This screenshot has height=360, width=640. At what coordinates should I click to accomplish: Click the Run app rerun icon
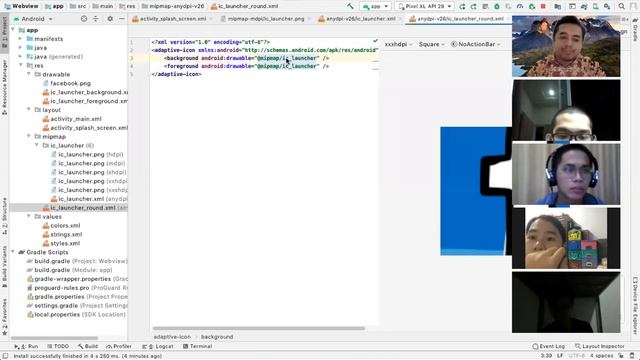tap(462, 7)
